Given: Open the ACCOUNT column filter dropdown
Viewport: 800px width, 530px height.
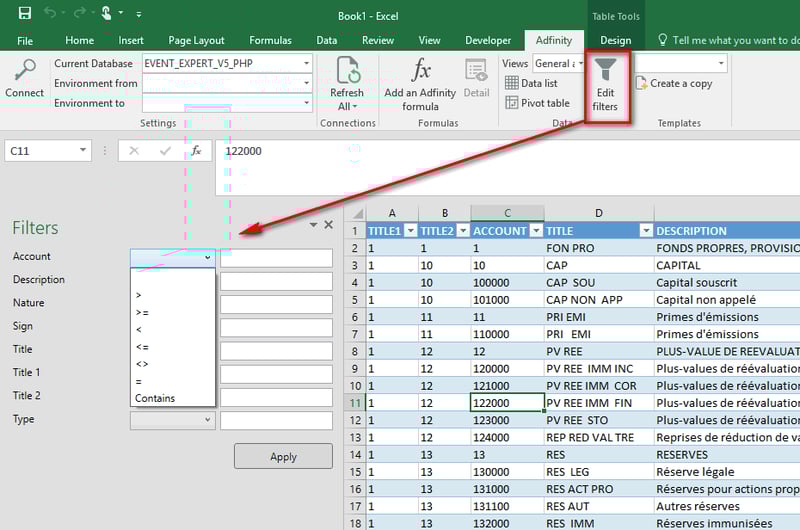Looking at the screenshot, I should (535, 231).
